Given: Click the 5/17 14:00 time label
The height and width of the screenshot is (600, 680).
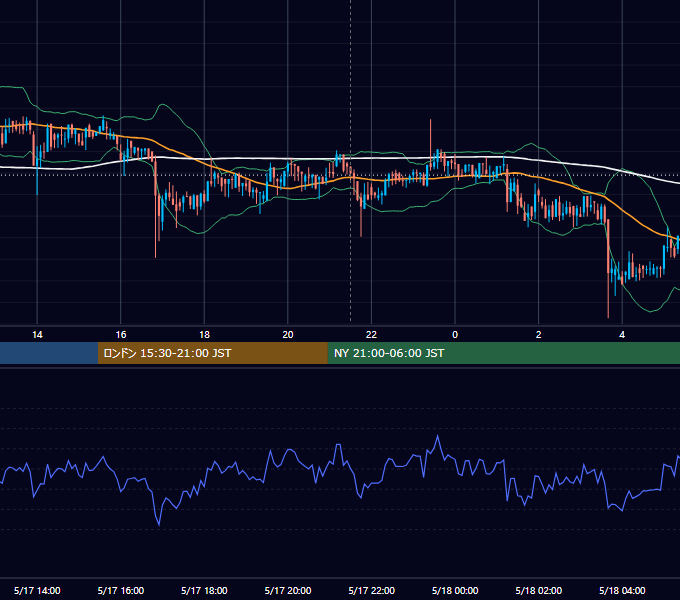Looking at the screenshot, I should pyautogui.click(x=37, y=590).
